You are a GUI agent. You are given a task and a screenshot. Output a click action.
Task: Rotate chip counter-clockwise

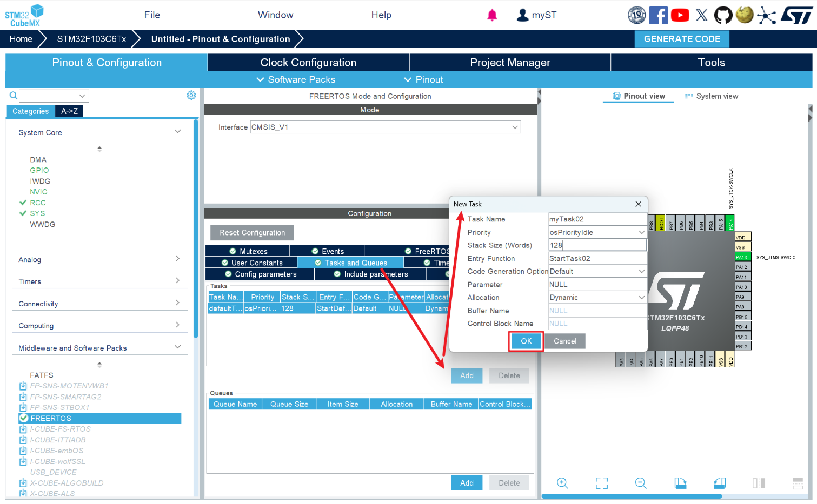[x=720, y=483]
